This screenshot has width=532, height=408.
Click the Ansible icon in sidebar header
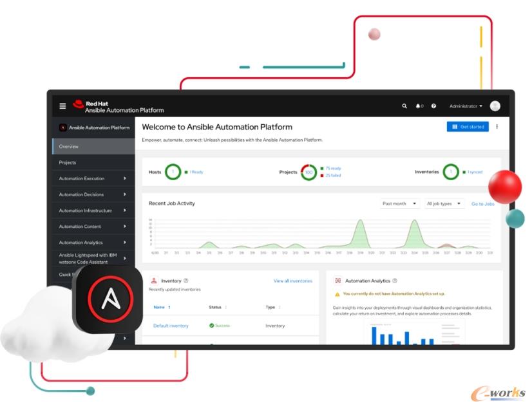tap(62, 127)
